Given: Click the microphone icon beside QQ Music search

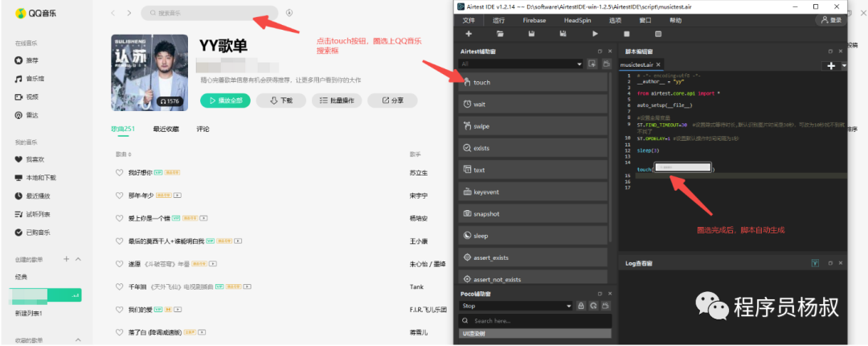Looking at the screenshot, I should (289, 13).
